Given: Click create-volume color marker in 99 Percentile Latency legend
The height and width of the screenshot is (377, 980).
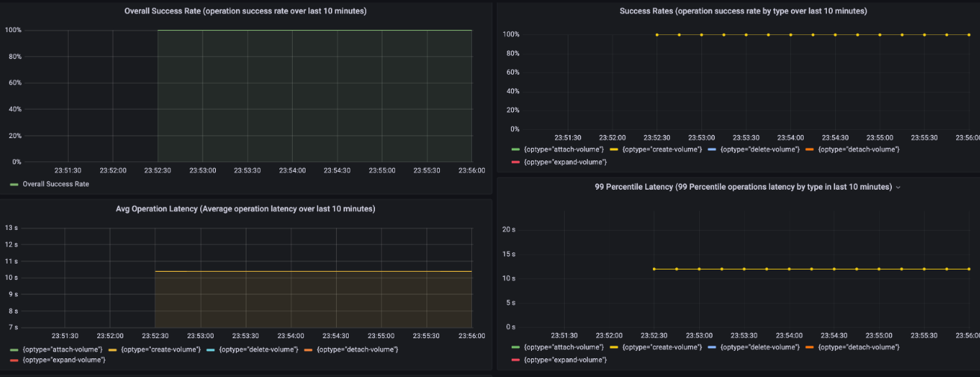Looking at the screenshot, I should [x=612, y=347].
